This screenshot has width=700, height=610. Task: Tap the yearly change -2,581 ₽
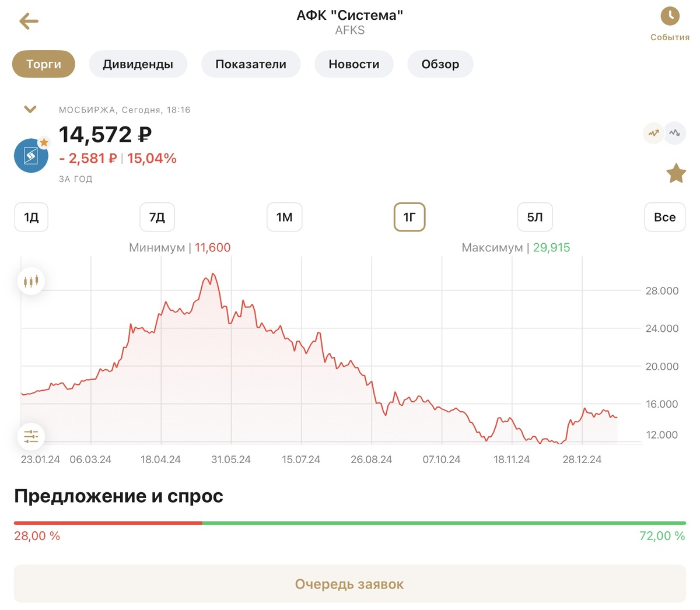(x=88, y=159)
